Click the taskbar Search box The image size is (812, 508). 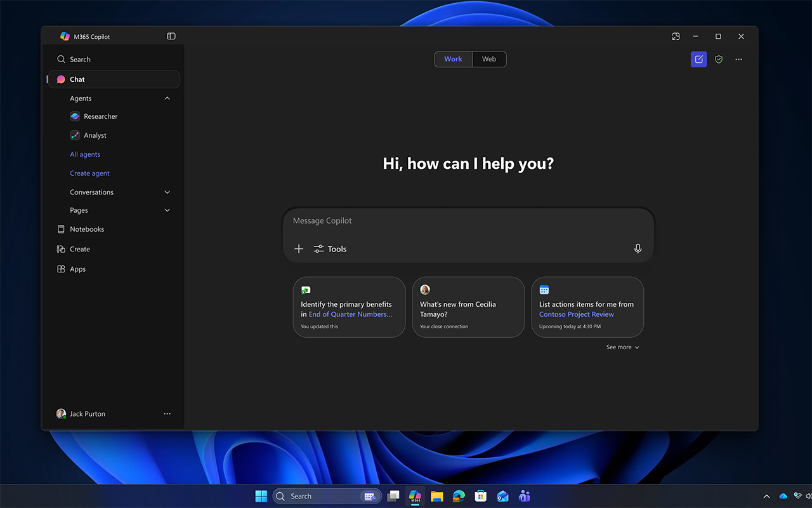(327, 496)
